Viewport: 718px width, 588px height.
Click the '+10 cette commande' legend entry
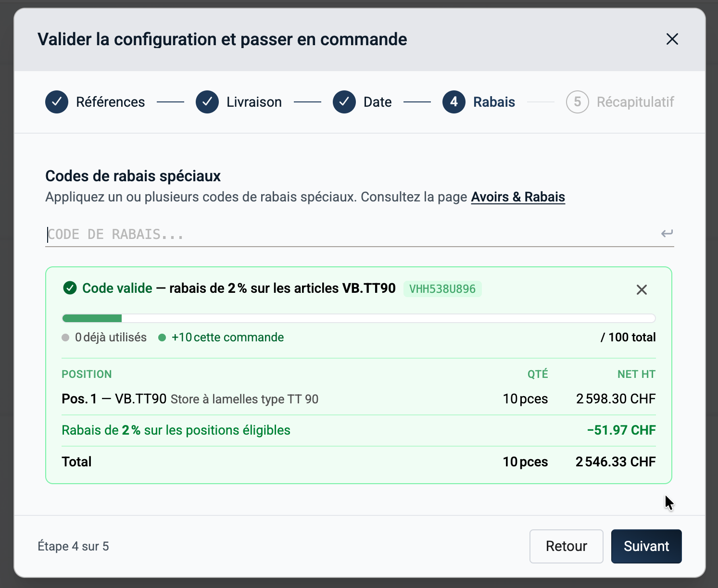221,338
